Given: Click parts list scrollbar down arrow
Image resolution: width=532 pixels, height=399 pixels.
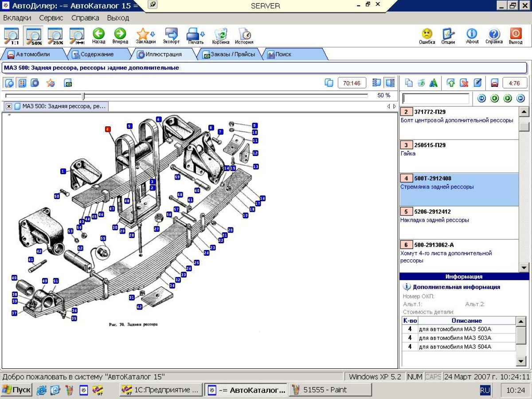Looking at the screenshot, I should coord(524,267).
